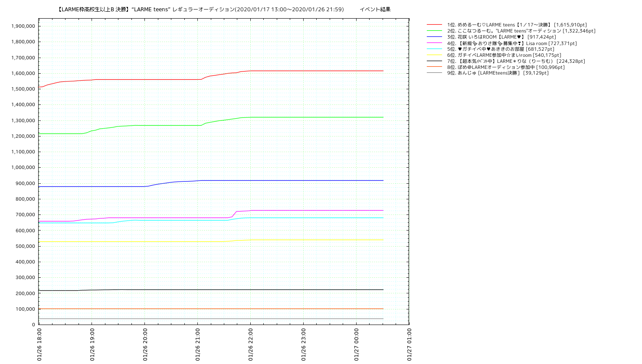Click y-axis label '1,200,000'
This screenshot has height=364, width=642.
[x=23, y=136]
